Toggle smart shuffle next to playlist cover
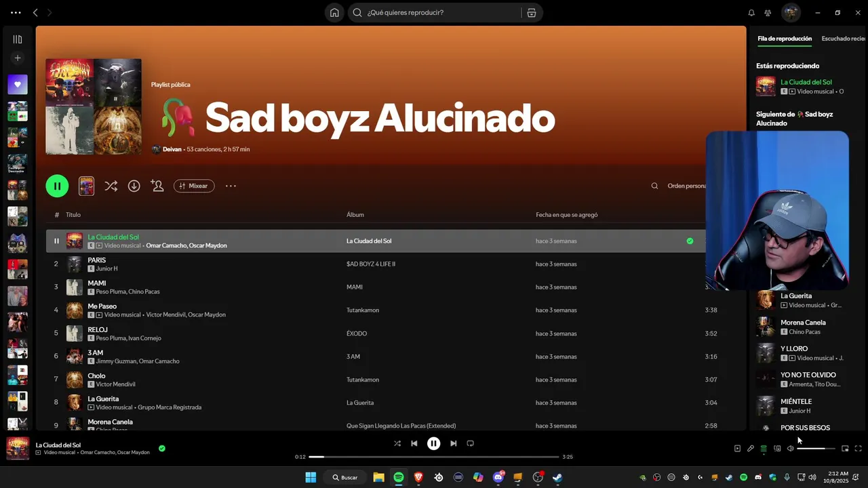 [x=111, y=186]
